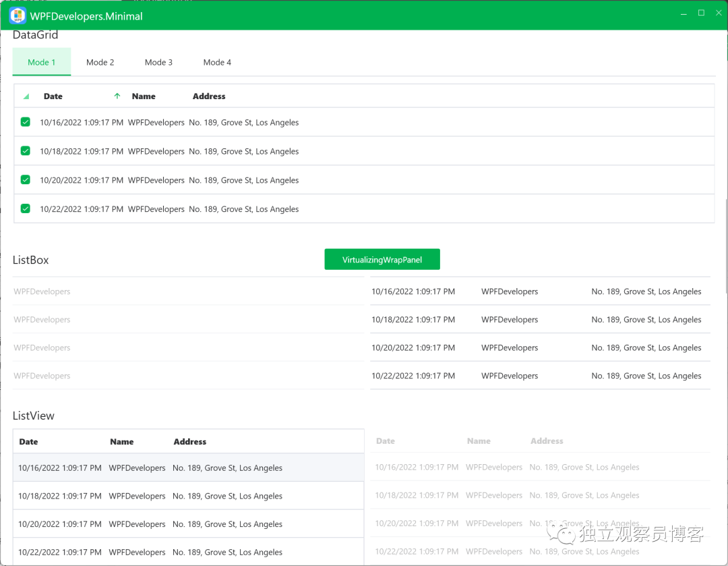Select ListView row dated 10/16/2022
728x566 pixels.
pyautogui.click(x=189, y=468)
